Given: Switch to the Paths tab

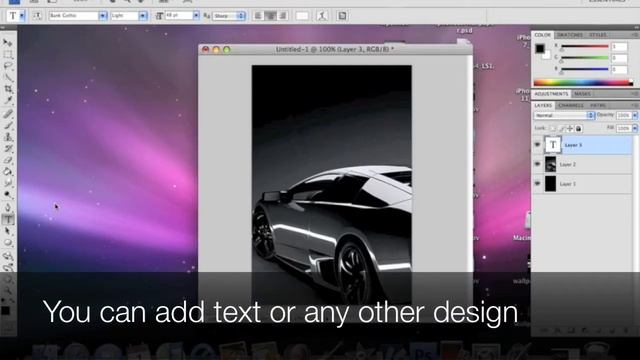Looking at the screenshot, I should click(x=598, y=105).
